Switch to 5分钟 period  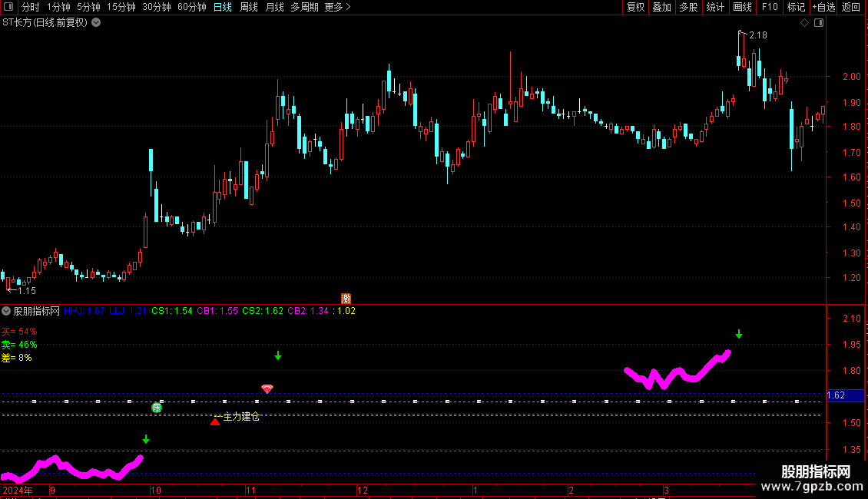[88, 7]
